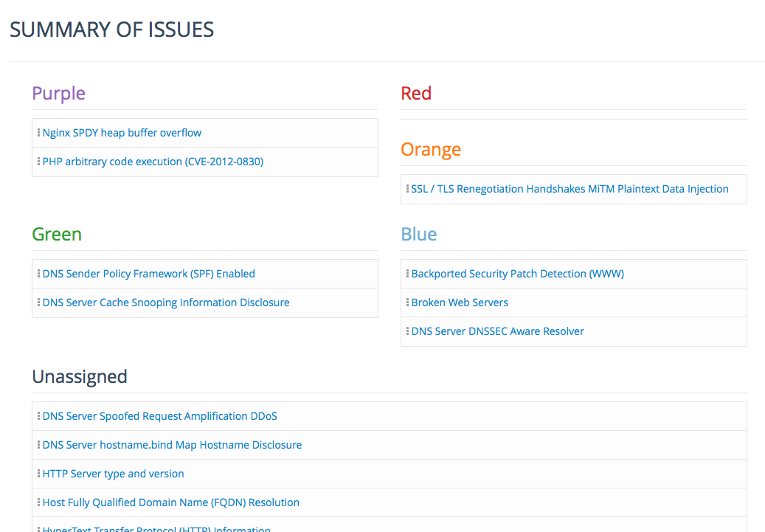View the SSL / TLS Renegotiation Handshakes issue
This screenshot has width=765, height=532.
569,189
